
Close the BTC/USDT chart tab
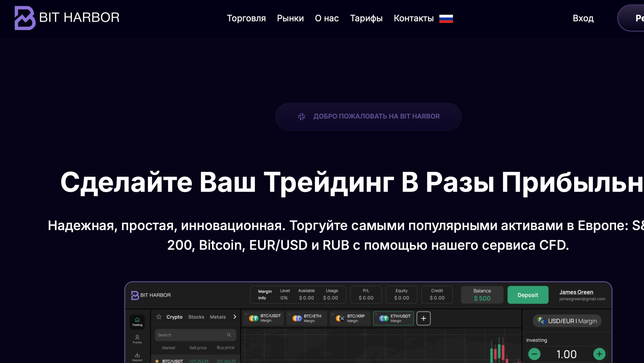pos(246,314)
